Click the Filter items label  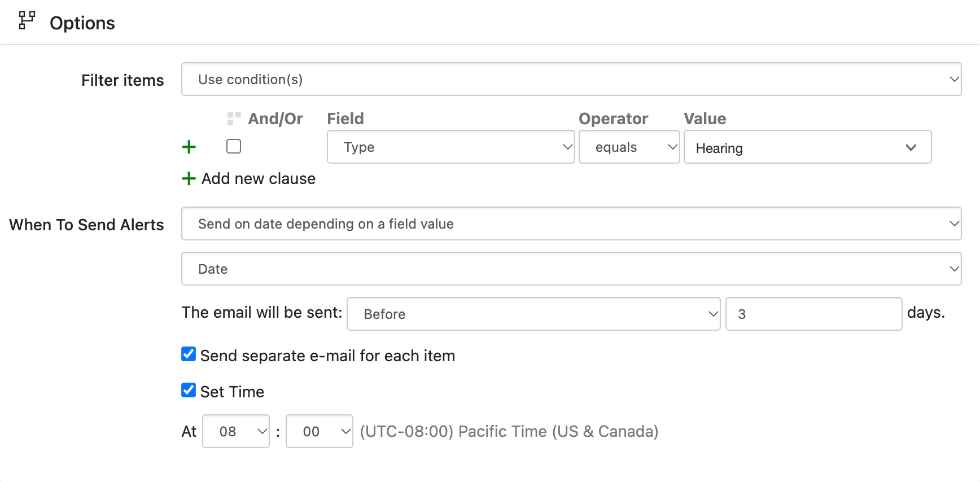[123, 80]
